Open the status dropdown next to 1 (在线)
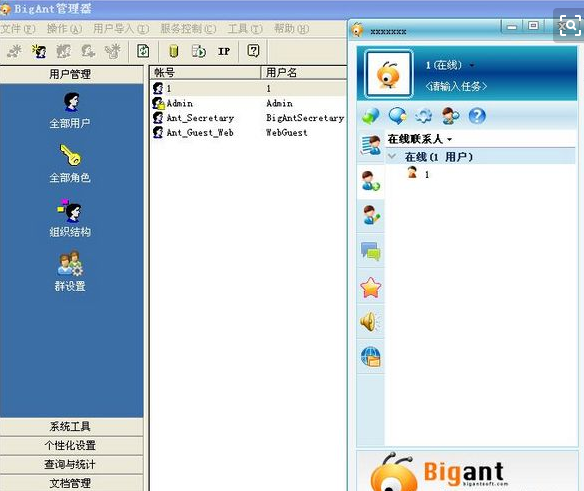This screenshot has height=491, width=584. tap(472, 66)
